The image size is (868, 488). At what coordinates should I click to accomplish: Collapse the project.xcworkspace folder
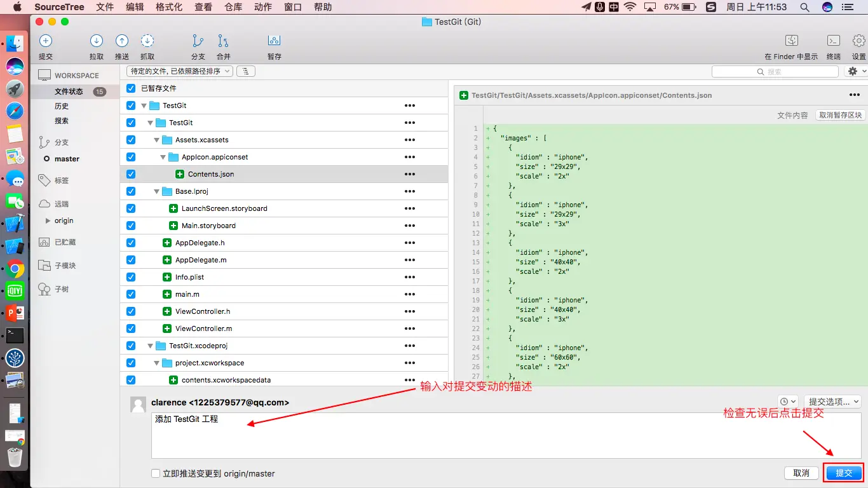click(157, 363)
